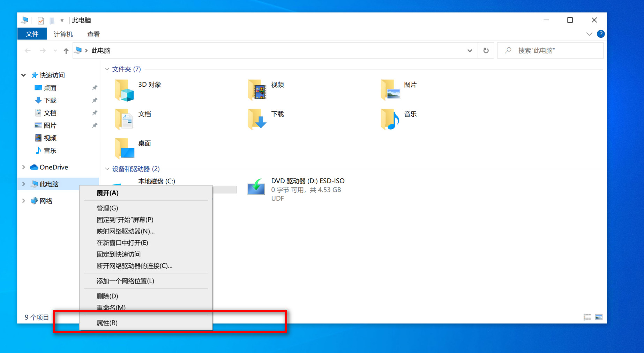
Task: Unpin 桌面 from quick access
Action: pos(94,88)
